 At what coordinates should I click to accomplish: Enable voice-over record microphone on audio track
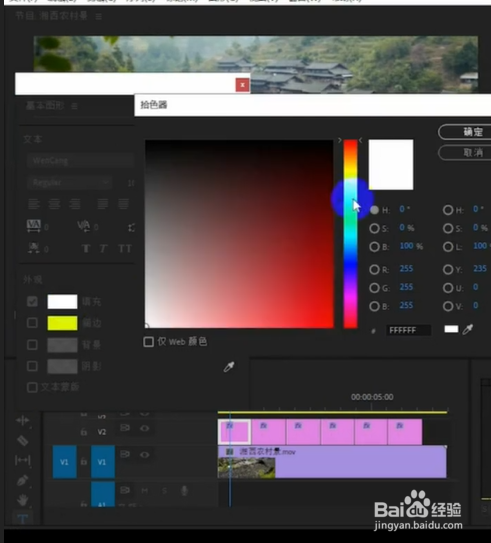click(184, 490)
